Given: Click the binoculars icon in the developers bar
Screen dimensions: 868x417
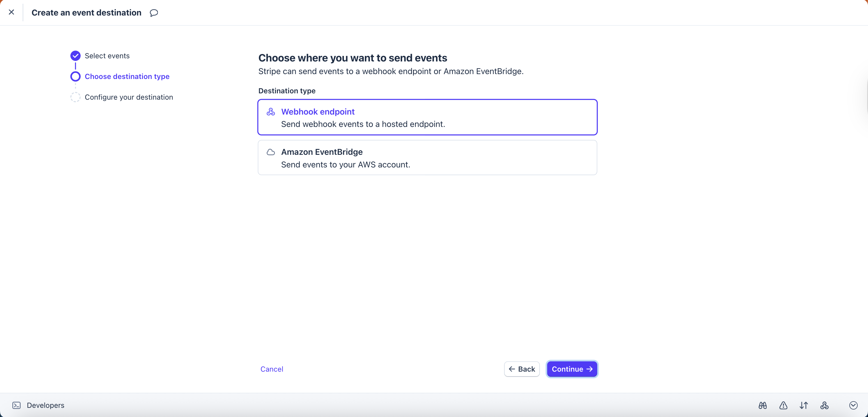Looking at the screenshot, I should click(x=763, y=405).
